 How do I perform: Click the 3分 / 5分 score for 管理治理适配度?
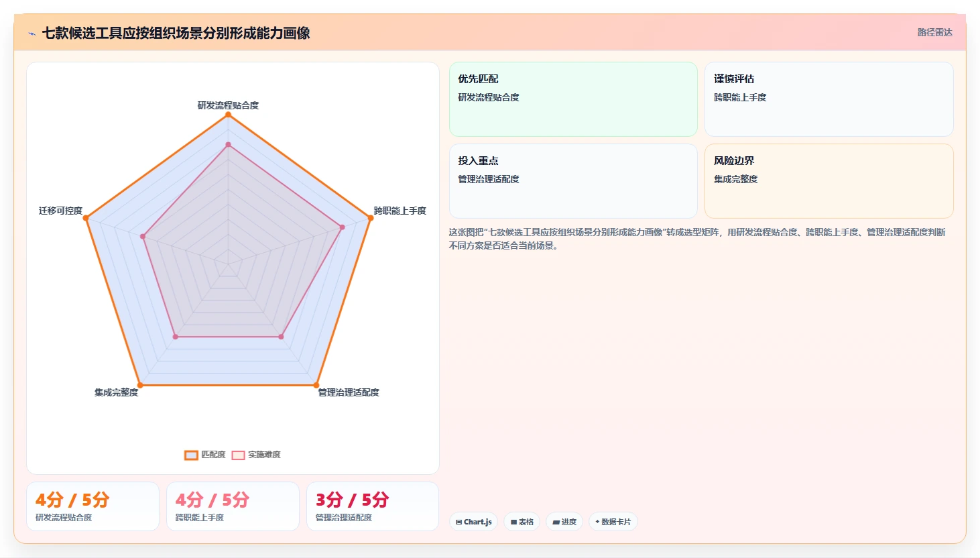click(353, 500)
